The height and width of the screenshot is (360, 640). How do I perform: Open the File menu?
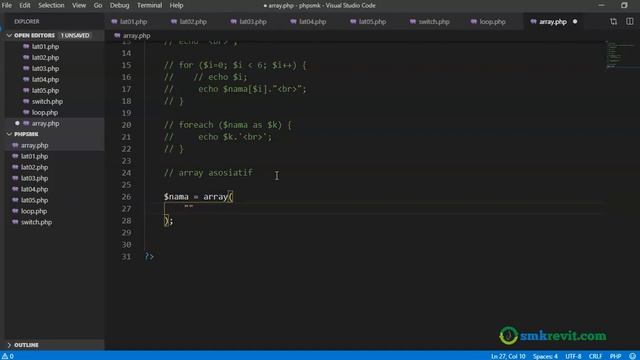click(7, 5)
